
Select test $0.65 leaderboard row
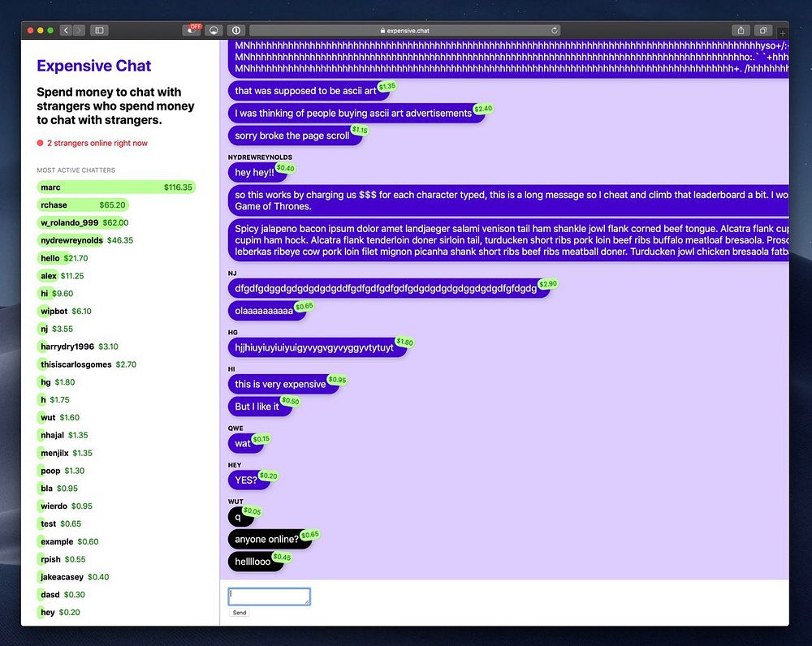(59, 523)
